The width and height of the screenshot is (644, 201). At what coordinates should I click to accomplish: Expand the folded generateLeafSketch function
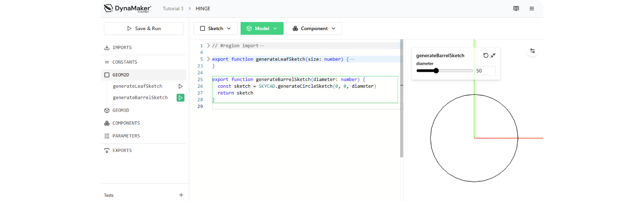(208, 59)
